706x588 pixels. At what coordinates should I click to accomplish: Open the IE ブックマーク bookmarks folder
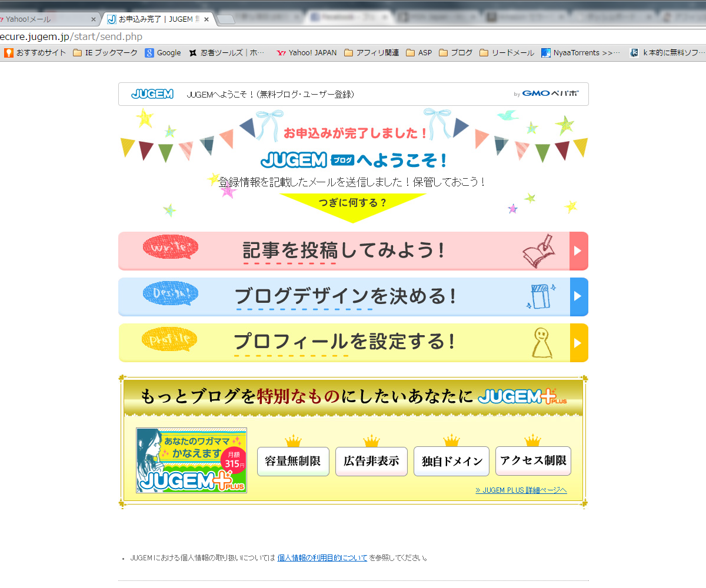click(x=105, y=53)
